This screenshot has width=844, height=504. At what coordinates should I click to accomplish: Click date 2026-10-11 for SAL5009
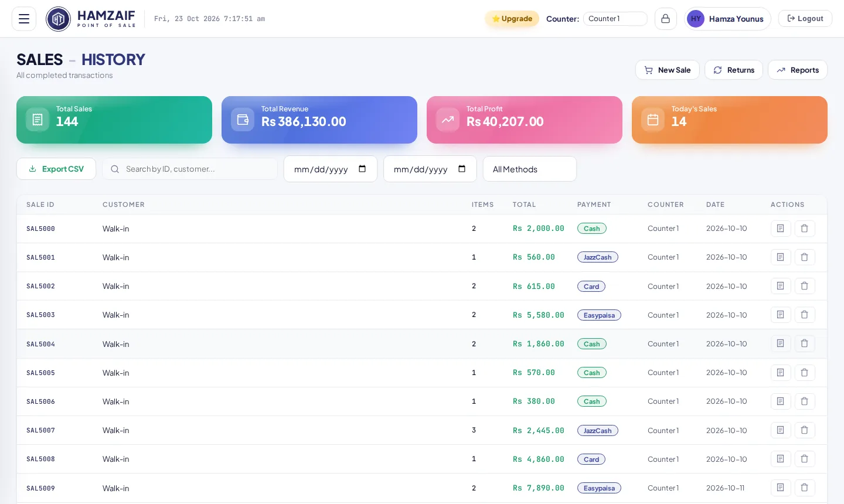tap(726, 488)
